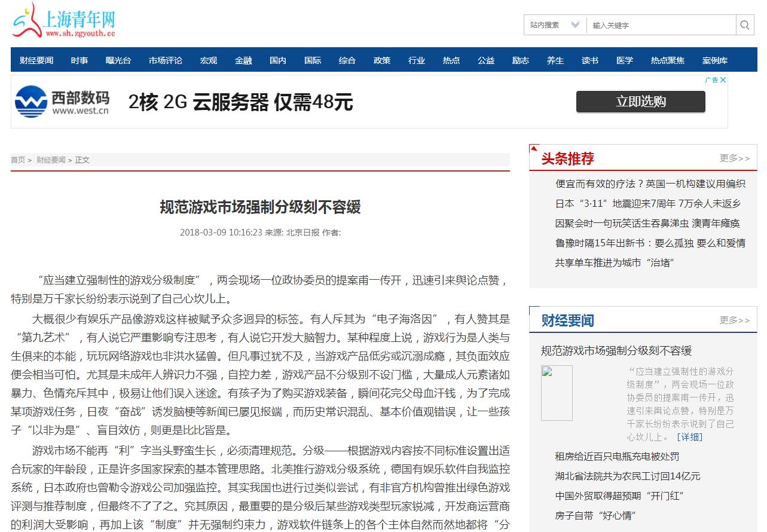The image size is (767, 532).
Task: Open 中国外贸取得超预期"开门红"
Action: [x=619, y=496]
